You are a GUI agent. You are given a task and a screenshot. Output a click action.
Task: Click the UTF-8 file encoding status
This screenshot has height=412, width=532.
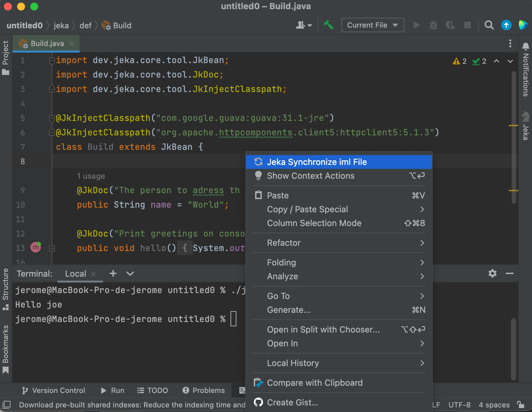459,405
